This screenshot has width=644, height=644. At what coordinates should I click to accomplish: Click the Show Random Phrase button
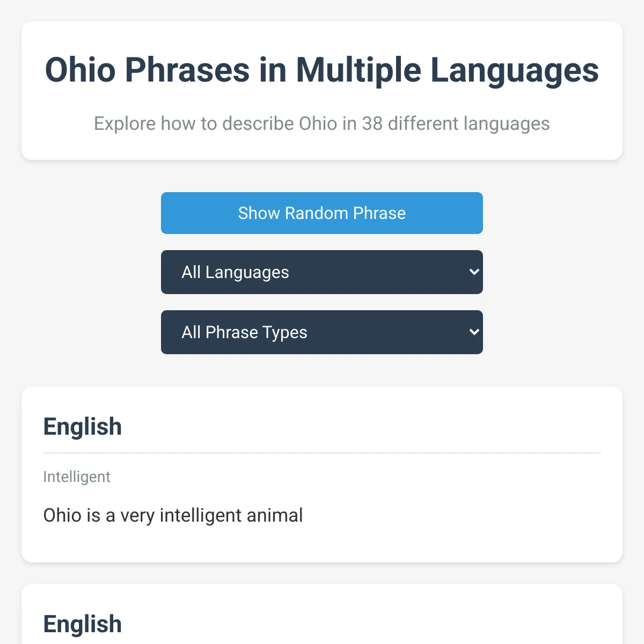(322, 213)
